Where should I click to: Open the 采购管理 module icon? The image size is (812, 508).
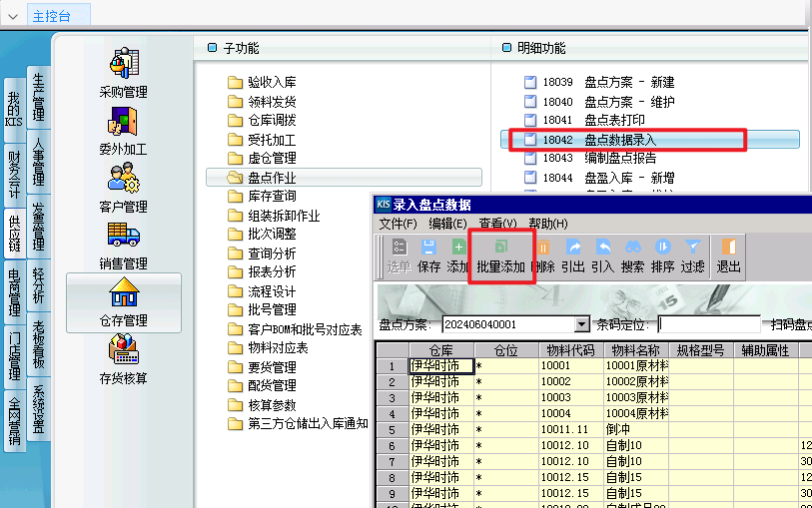(x=124, y=63)
